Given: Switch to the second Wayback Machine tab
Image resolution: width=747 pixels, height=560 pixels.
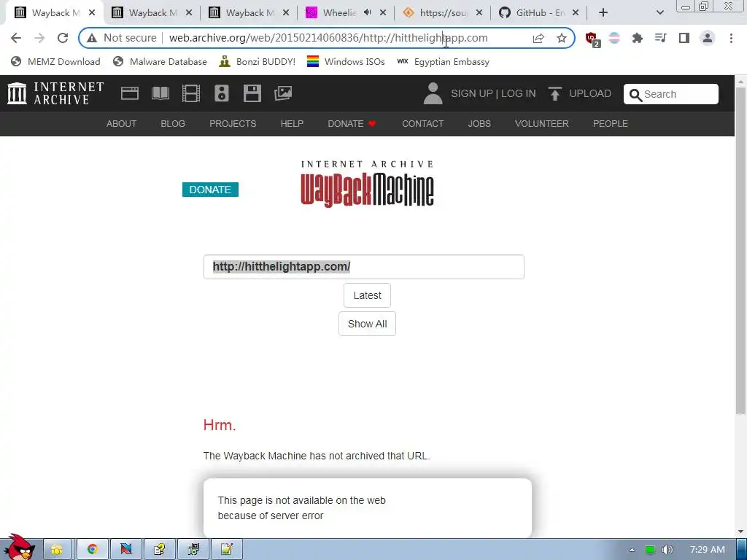Looking at the screenshot, I should coord(152,13).
